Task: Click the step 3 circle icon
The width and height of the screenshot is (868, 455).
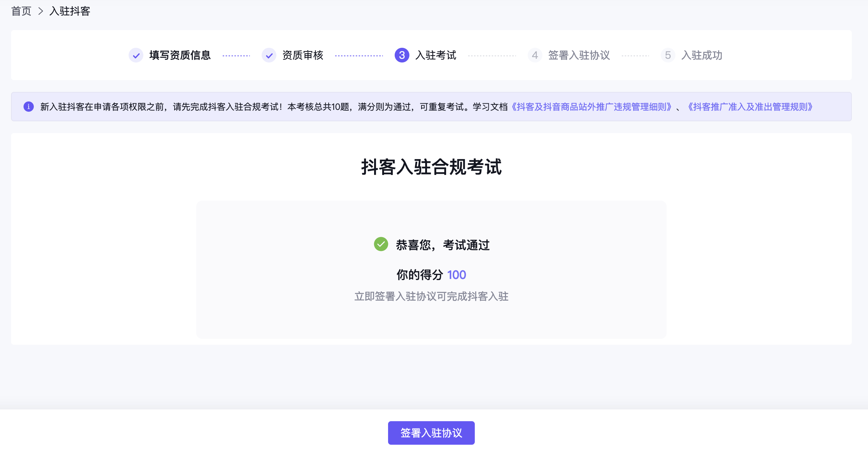Action: 402,55
